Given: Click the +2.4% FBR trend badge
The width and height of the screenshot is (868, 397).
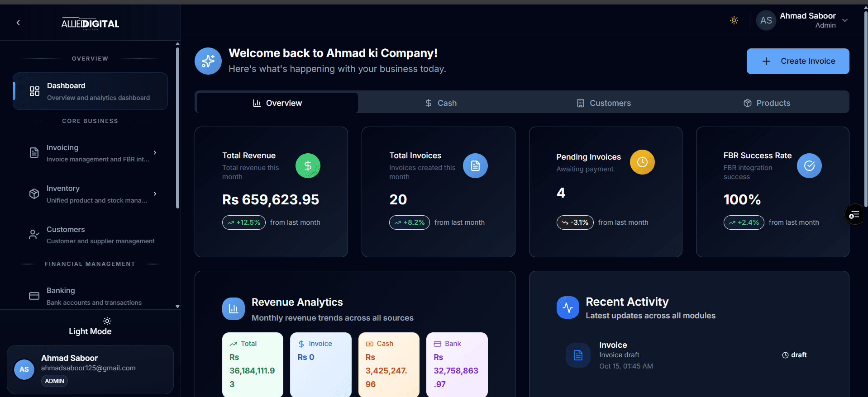Looking at the screenshot, I should point(744,222).
